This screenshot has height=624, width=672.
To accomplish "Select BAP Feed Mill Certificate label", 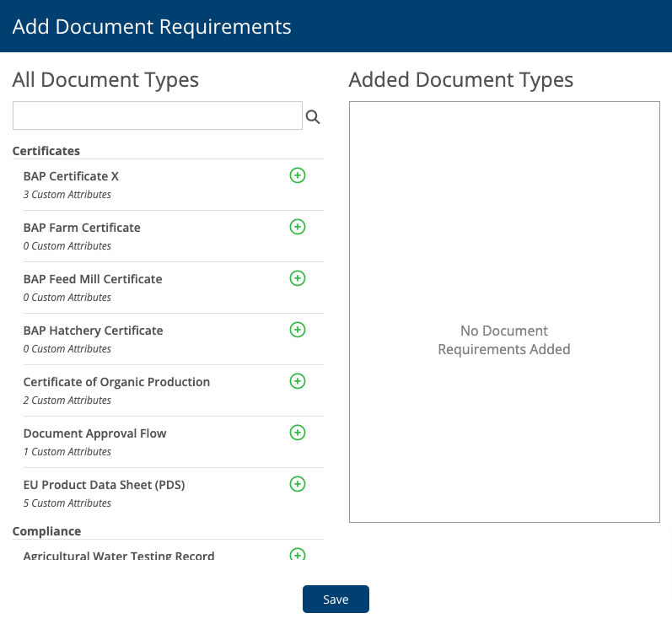I will coord(93,279).
